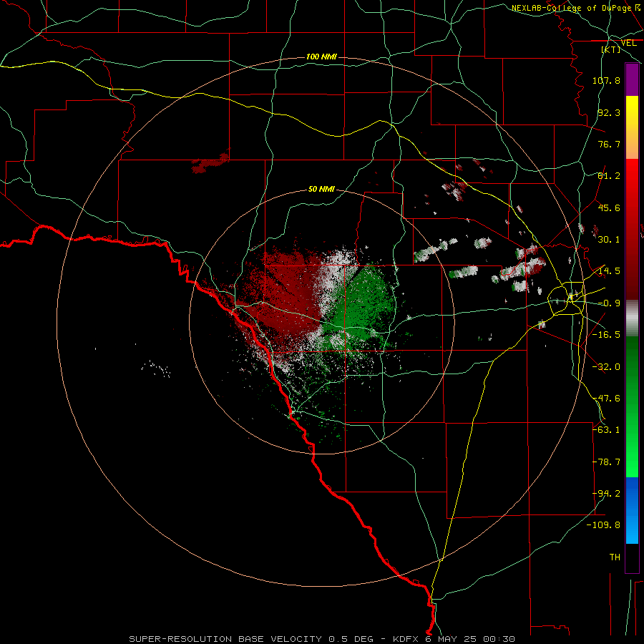Click the purple segment of the color bar

[x=632, y=79]
